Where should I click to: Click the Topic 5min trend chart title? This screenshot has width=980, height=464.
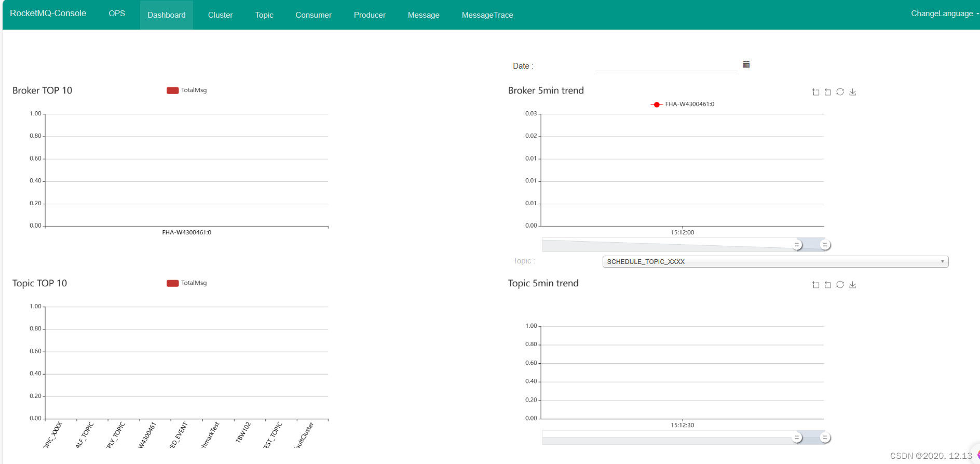click(543, 283)
